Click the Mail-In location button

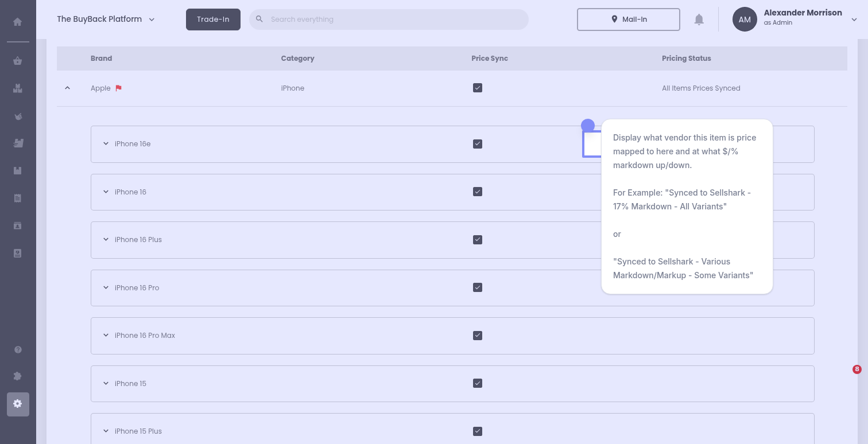tap(628, 20)
